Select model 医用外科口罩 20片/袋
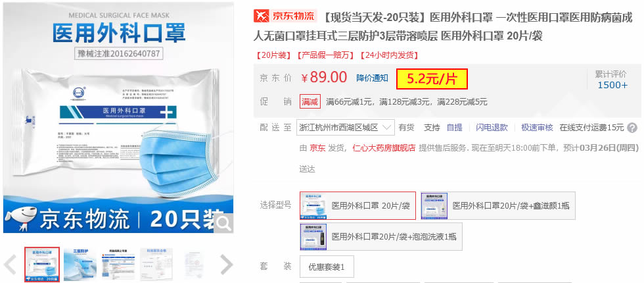The image size is (644, 283). tap(357, 205)
